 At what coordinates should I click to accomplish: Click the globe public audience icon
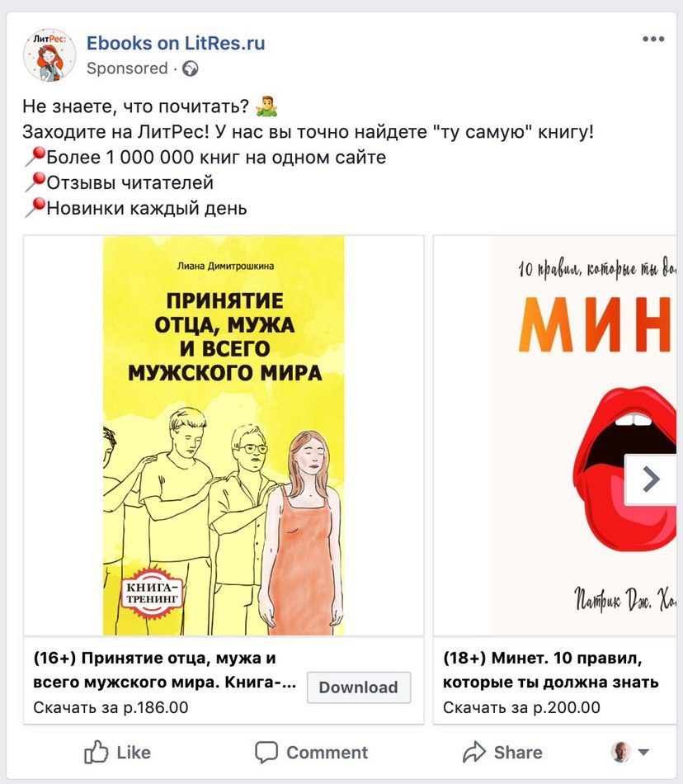[190, 68]
